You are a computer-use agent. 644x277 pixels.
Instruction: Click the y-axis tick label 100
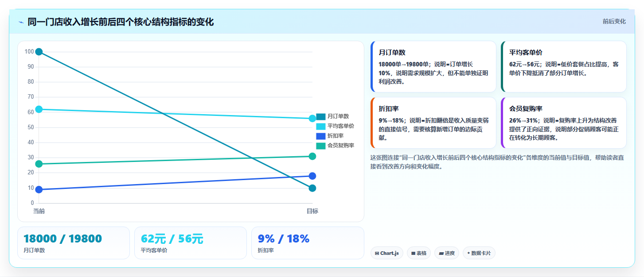[x=29, y=52]
